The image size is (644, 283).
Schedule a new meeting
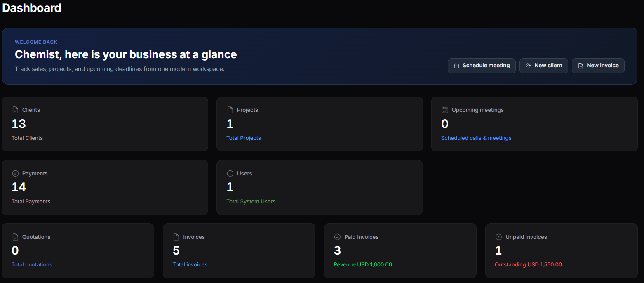tap(482, 66)
